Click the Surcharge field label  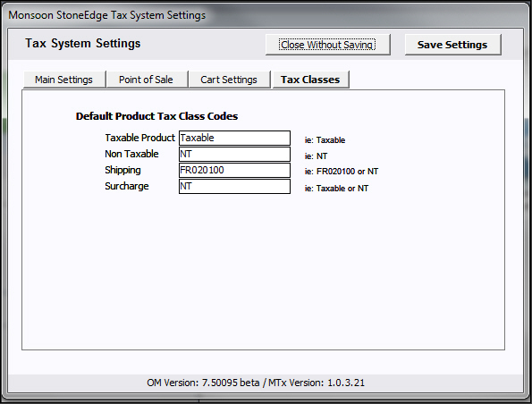click(127, 186)
